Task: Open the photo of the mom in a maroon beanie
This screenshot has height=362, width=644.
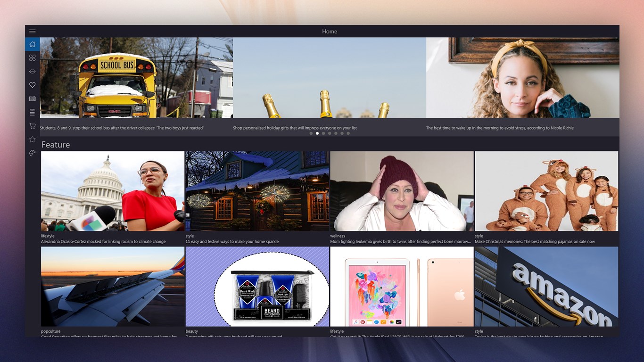Action: click(x=402, y=191)
